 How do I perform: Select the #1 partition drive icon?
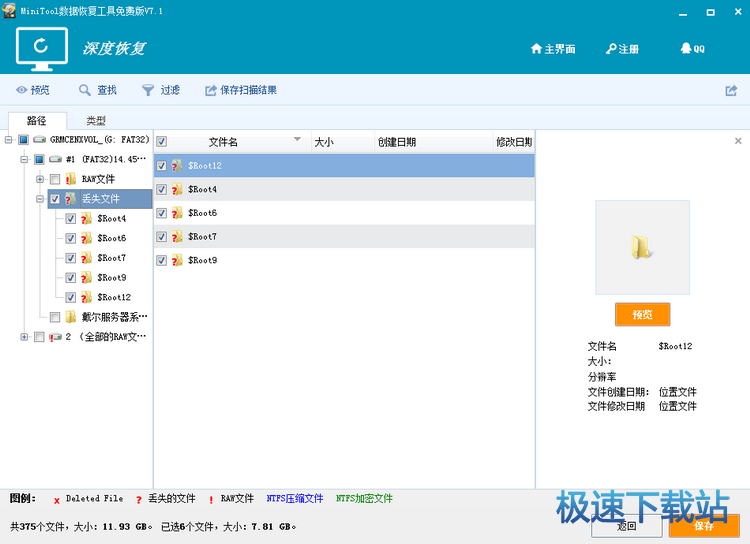tap(55, 159)
